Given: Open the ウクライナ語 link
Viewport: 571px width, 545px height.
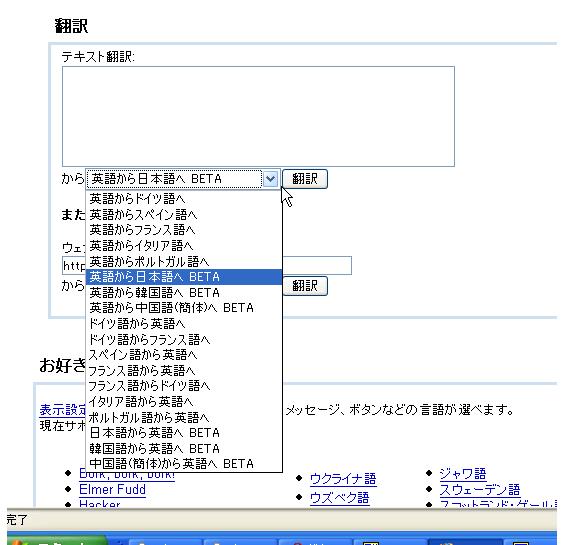Looking at the screenshot, I should (x=343, y=479).
